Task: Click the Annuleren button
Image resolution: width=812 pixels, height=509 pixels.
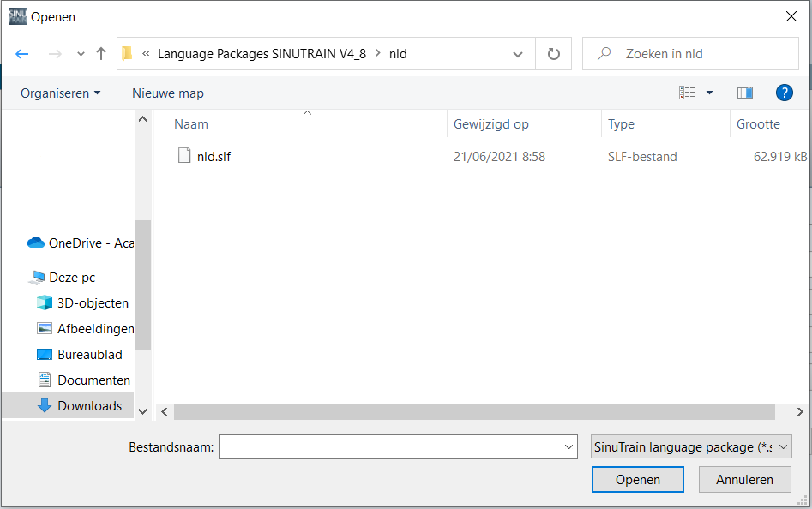Action: click(x=744, y=480)
